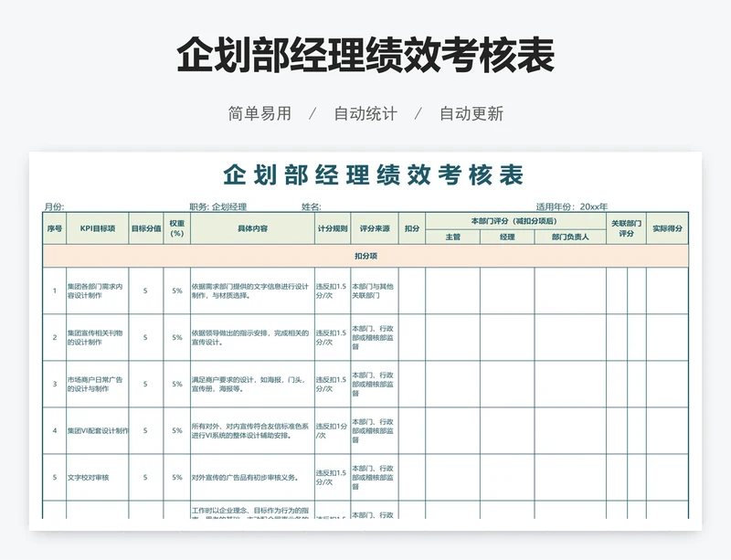Click cell 集团宣传相关刊物的设计制作

[x=98, y=338]
